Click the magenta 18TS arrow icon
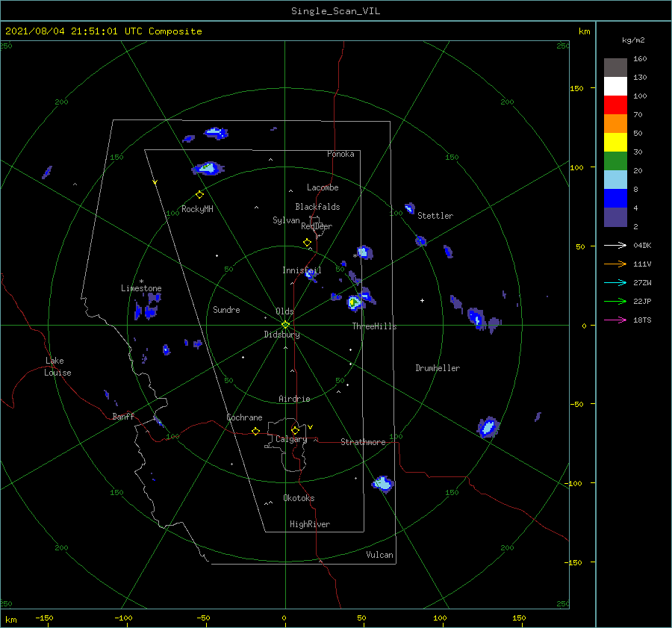 [x=615, y=320]
